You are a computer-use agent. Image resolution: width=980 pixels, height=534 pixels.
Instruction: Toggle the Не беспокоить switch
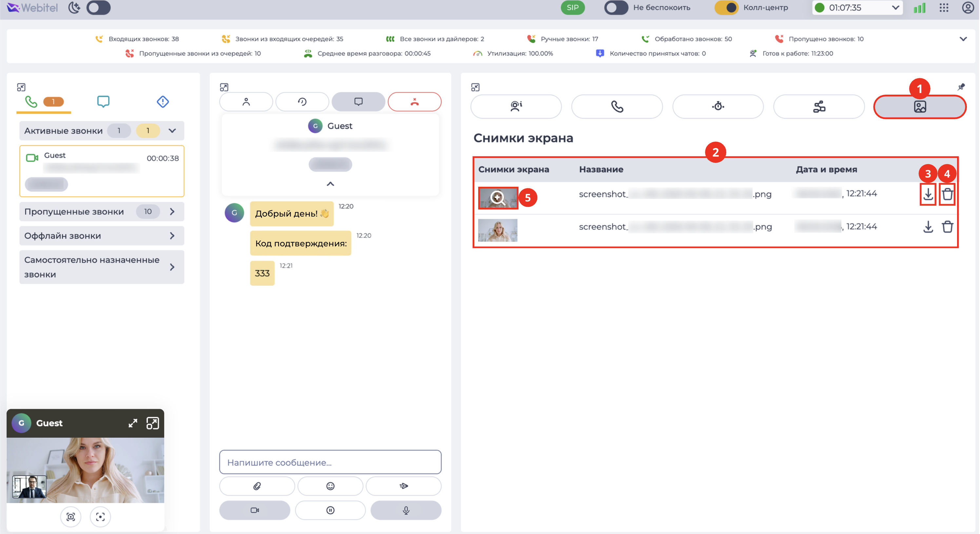616,8
